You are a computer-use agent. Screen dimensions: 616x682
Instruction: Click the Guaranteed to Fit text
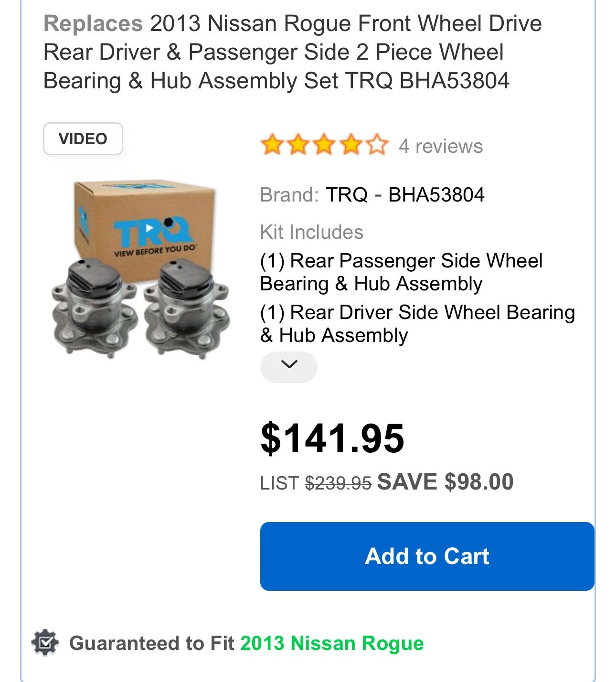click(152, 643)
